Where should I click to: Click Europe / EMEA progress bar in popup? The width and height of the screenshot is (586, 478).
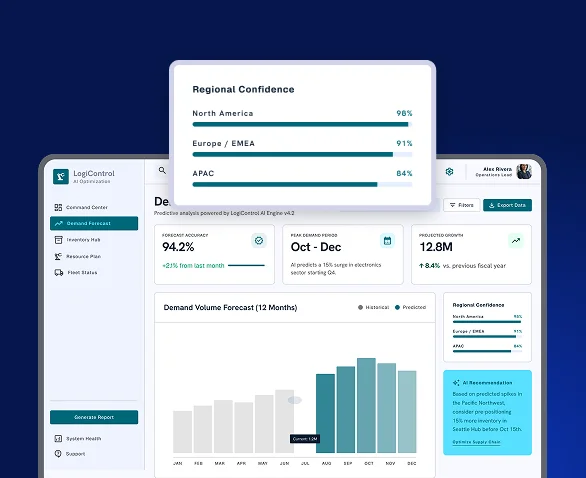pos(302,154)
